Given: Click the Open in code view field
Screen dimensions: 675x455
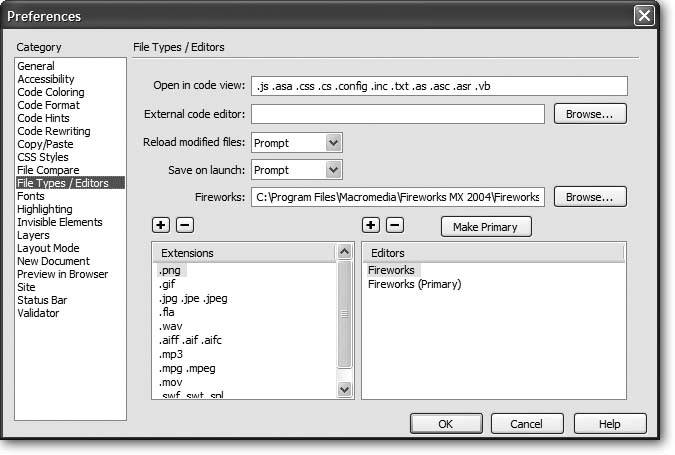Looking at the screenshot, I should point(438,86).
